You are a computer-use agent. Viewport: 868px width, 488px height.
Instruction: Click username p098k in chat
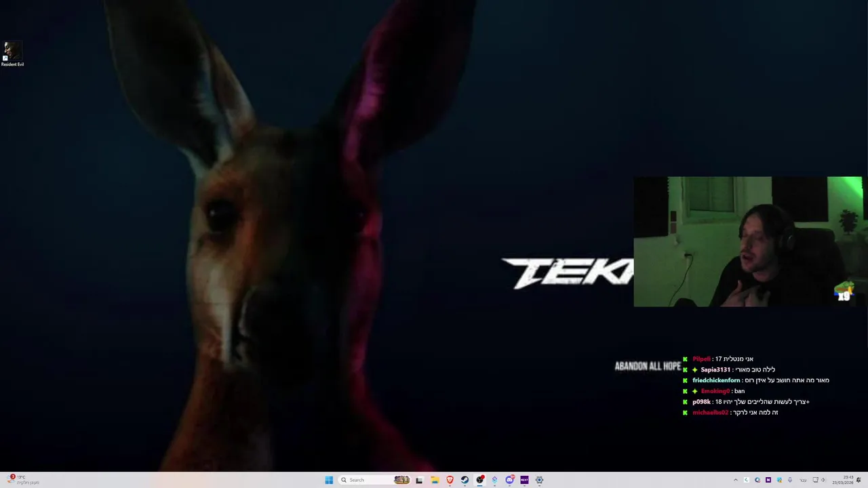click(x=701, y=402)
